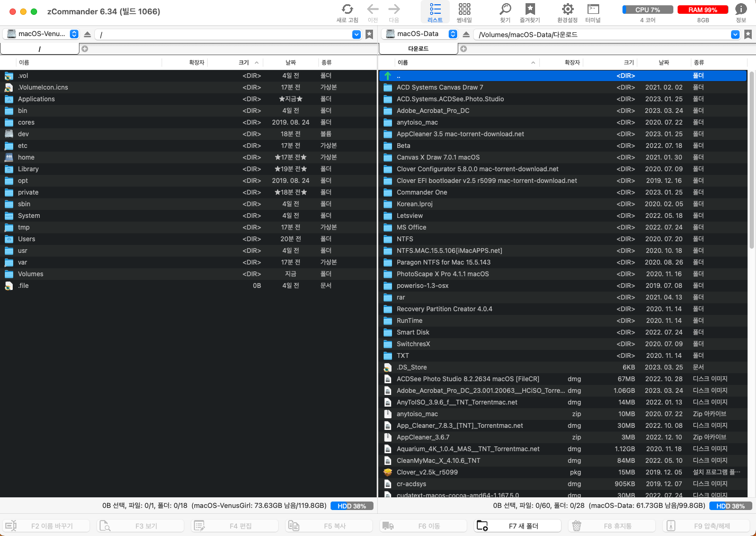Image resolution: width=756 pixels, height=536 pixels.
Task: Click the right path field /Volumes/macOS-Data/다운로드
Action: (601, 34)
